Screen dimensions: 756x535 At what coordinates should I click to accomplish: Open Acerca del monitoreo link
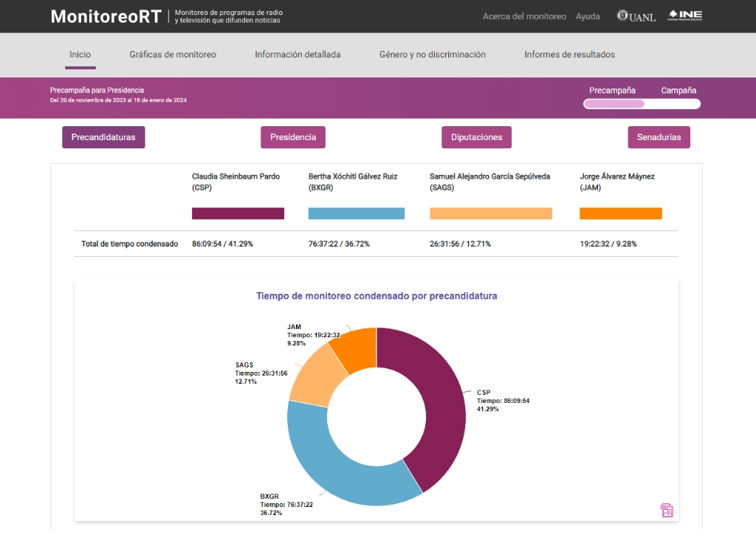(x=524, y=16)
